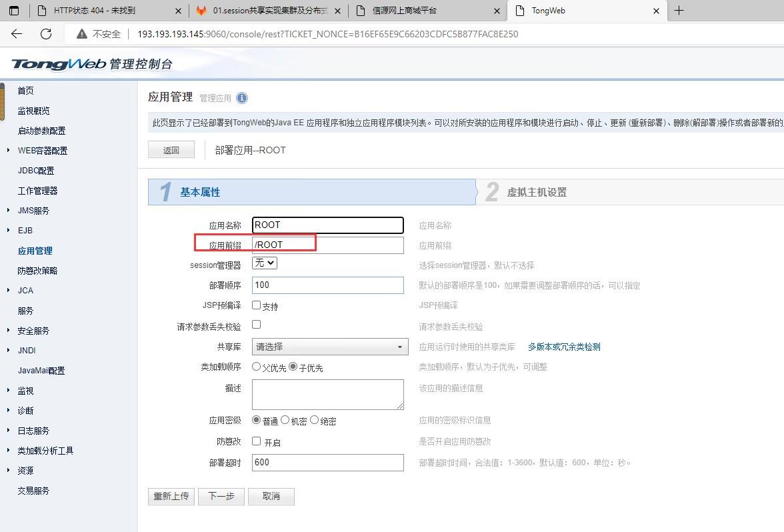Image resolution: width=784 pixels, height=532 pixels.
Task: Enable the JSP预编译 支持 checkbox
Action: click(x=257, y=305)
